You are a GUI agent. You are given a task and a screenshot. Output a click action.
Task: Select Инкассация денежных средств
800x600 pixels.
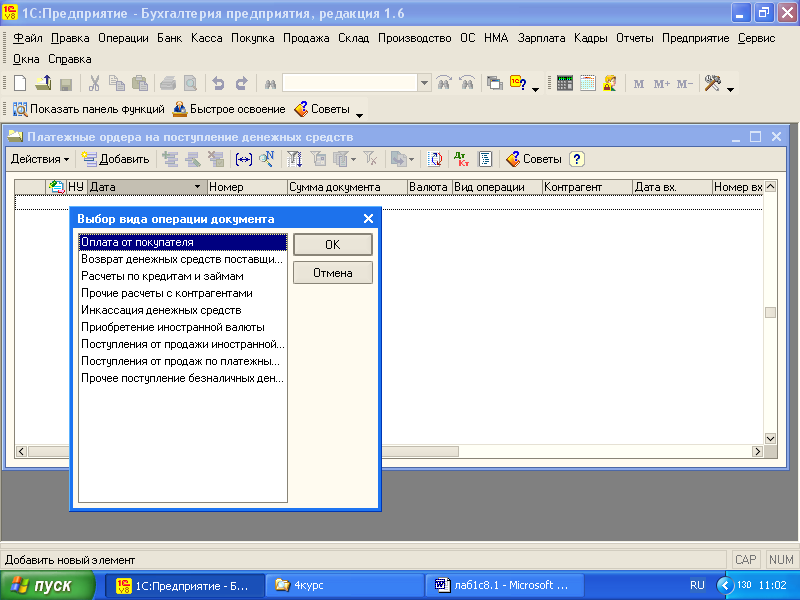pyautogui.click(x=183, y=310)
